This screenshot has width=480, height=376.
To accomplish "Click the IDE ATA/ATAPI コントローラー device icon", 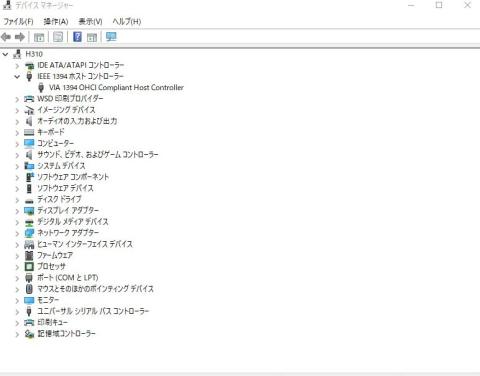I will coord(29,65).
